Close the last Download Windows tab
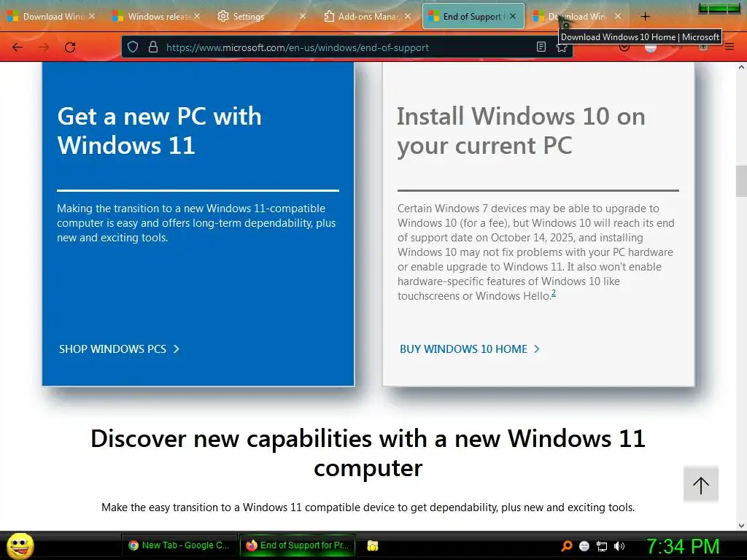Image resolution: width=747 pixels, height=560 pixels. click(618, 16)
